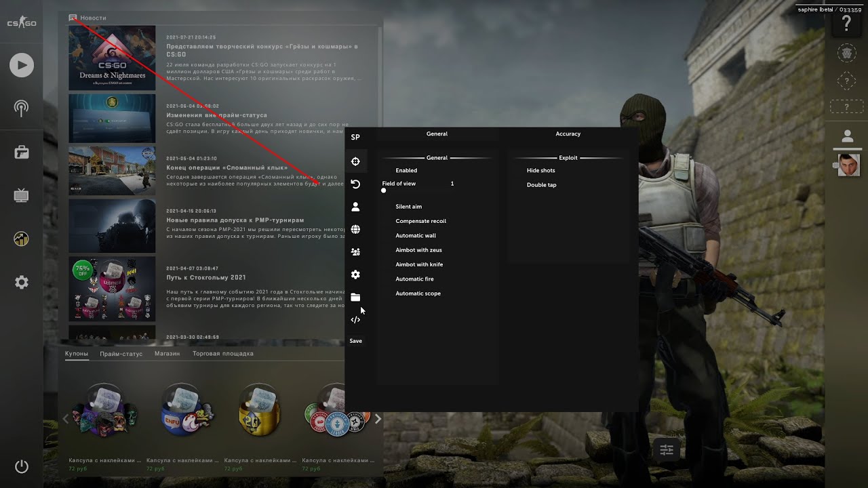Toggle Hide shots exploit
This screenshot has width=868, height=488.
[x=540, y=171]
